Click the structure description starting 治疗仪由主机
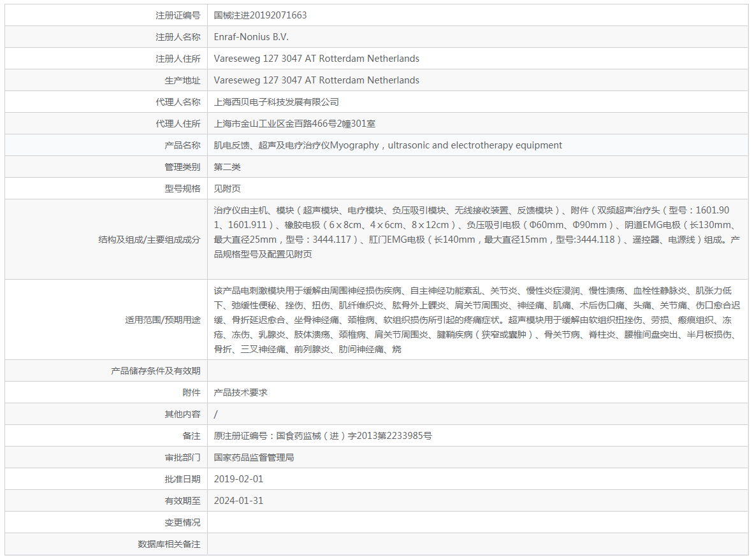The image size is (754, 560). [x=477, y=232]
